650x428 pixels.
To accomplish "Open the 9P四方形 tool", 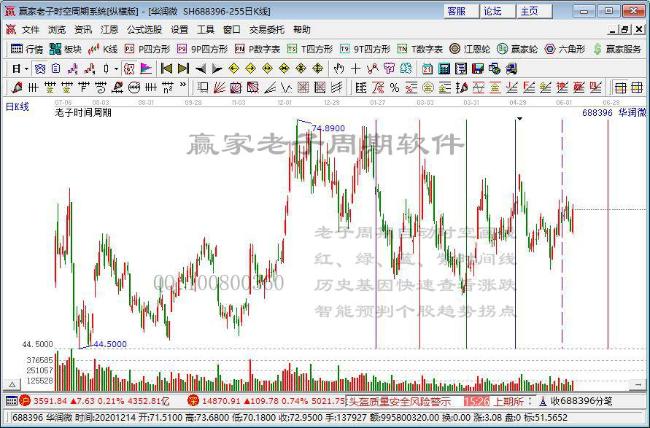I will (x=202, y=49).
